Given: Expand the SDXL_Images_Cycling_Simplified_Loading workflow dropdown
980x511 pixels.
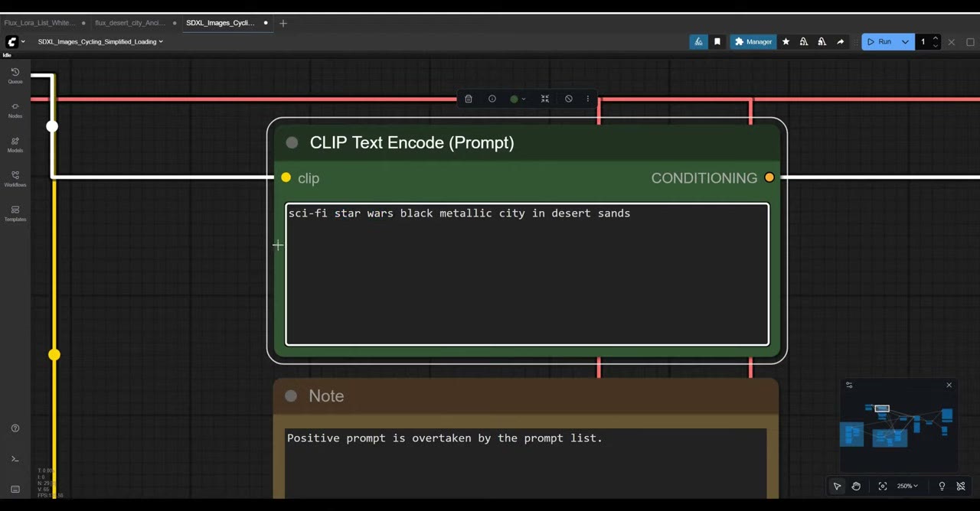Looking at the screenshot, I should pos(100,42).
